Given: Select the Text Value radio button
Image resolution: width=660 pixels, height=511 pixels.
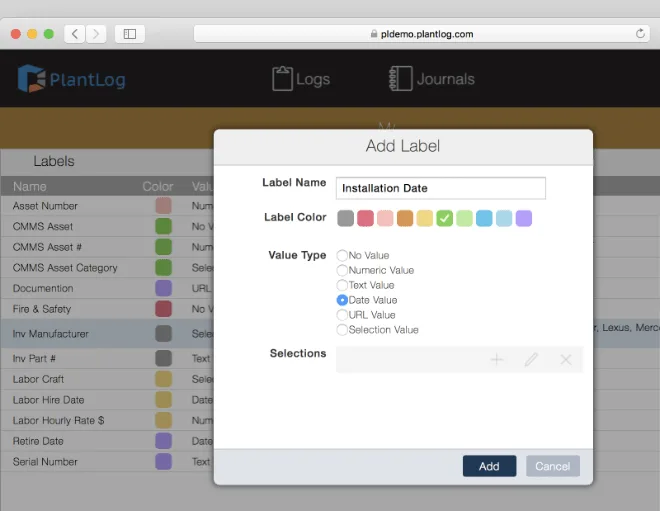Looking at the screenshot, I should point(342,285).
